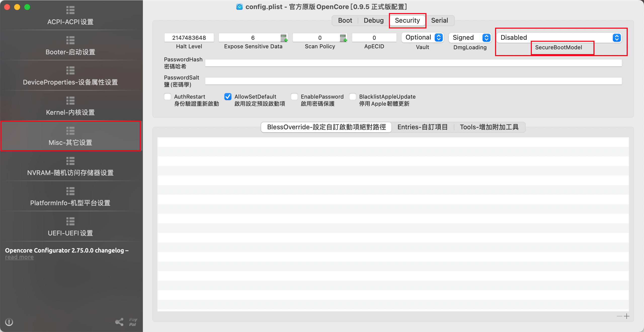The image size is (644, 332).
Task: Go to NVRAM-随机访问存储器设置 in sidebar
Action: click(x=70, y=173)
